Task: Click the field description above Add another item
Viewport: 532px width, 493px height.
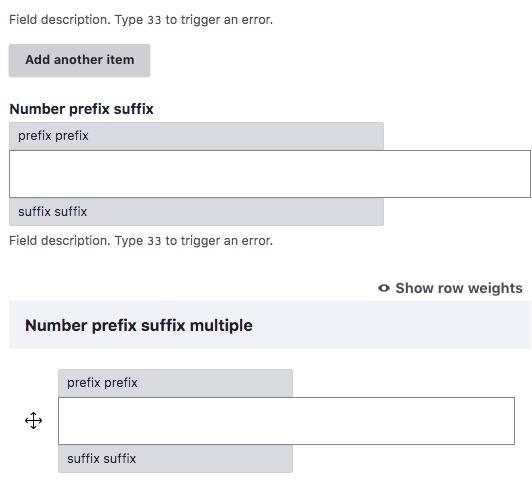Action: [x=141, y=20]
